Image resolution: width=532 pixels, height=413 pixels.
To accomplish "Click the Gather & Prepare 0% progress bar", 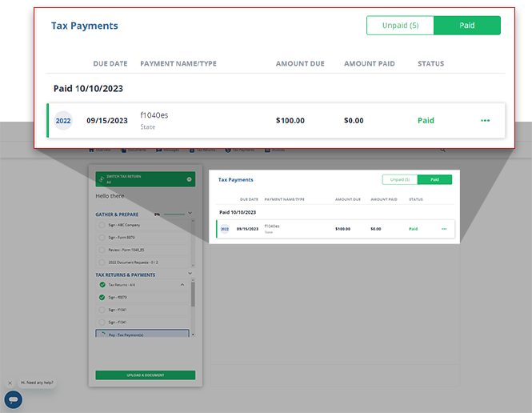I will click(x=174, y=215).
